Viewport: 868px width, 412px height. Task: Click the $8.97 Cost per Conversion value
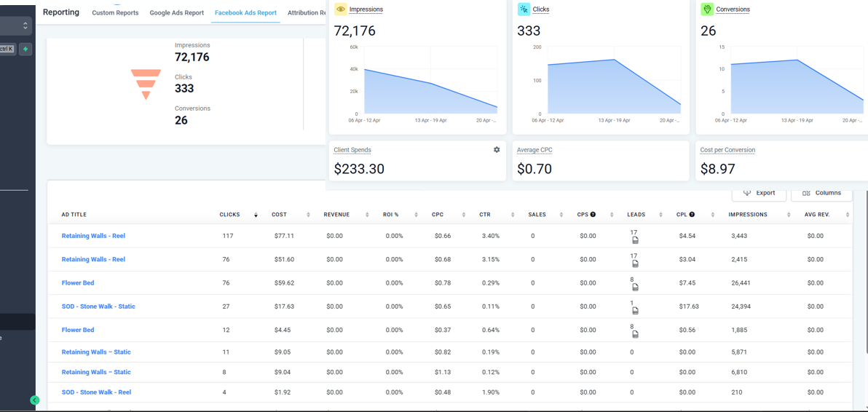tap(717, 169)
